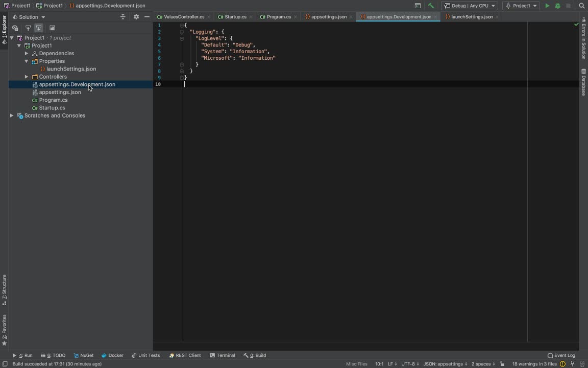The image size is (588, 368).
Task: Click the green checkmark analysis indicator
Action: [576, 25]
